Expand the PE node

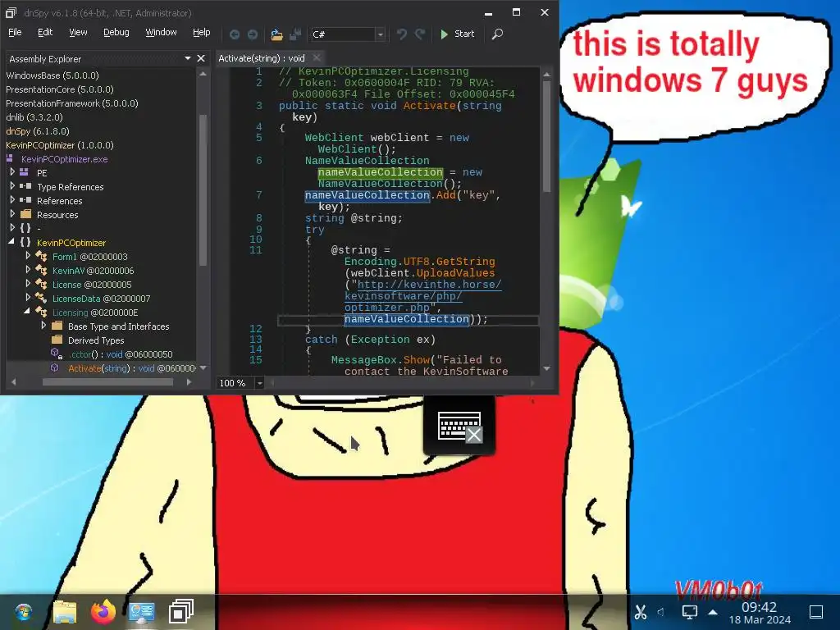[x=12, y=172]
